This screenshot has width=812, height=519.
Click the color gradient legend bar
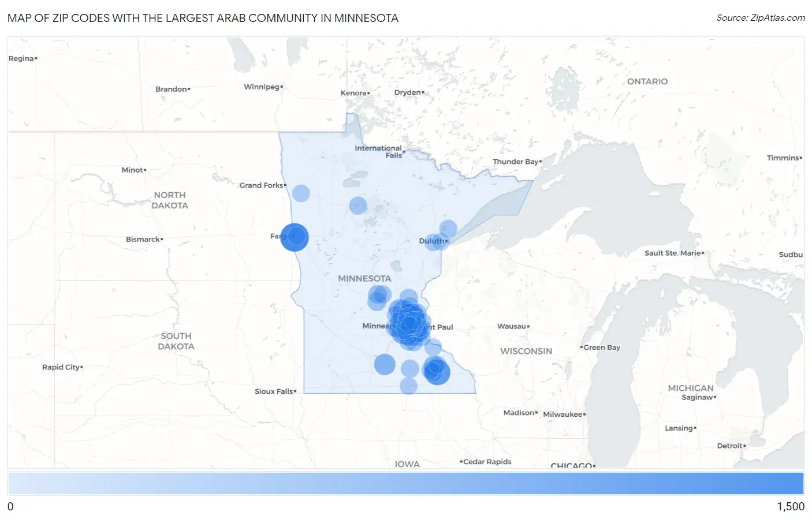405,483
